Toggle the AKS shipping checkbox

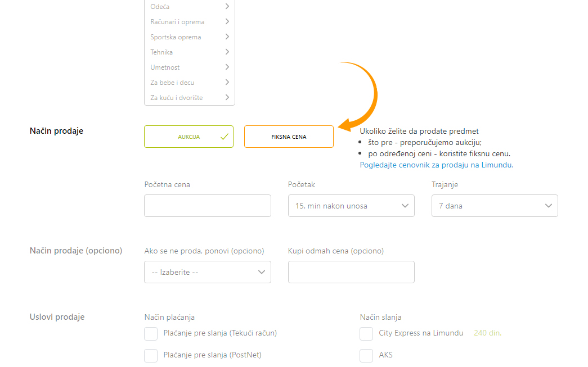366,355
